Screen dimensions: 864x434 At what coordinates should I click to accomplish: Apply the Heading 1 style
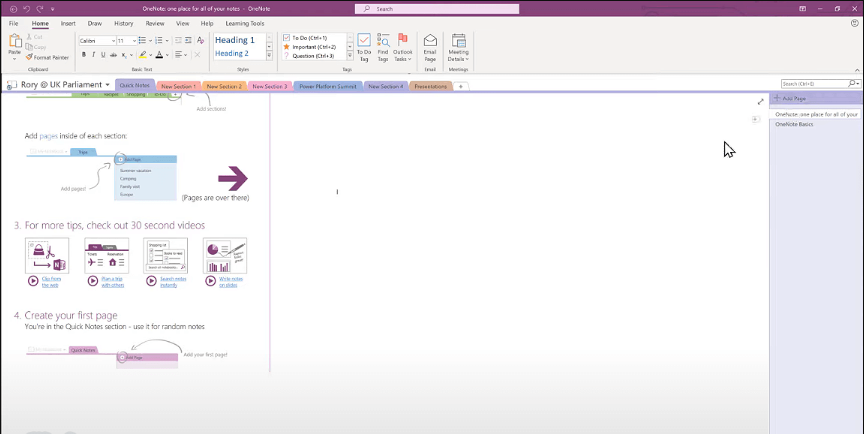(235, 40)
